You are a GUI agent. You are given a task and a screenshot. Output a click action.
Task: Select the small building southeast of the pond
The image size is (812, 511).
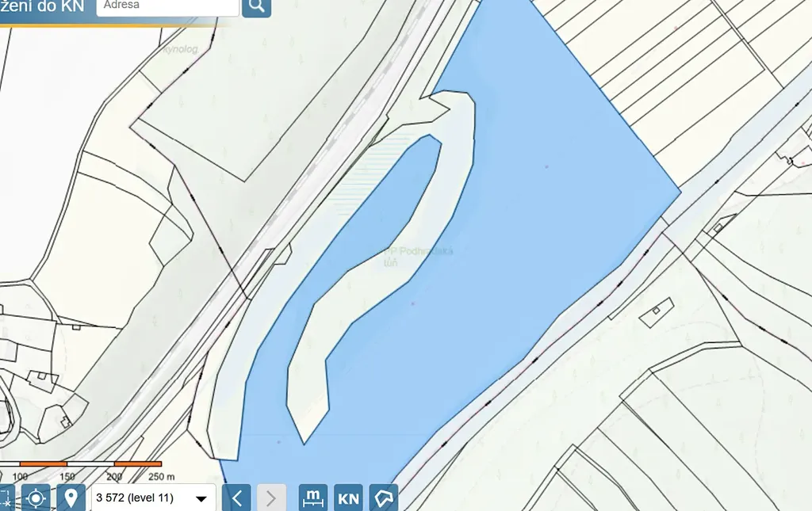[657, 312]
